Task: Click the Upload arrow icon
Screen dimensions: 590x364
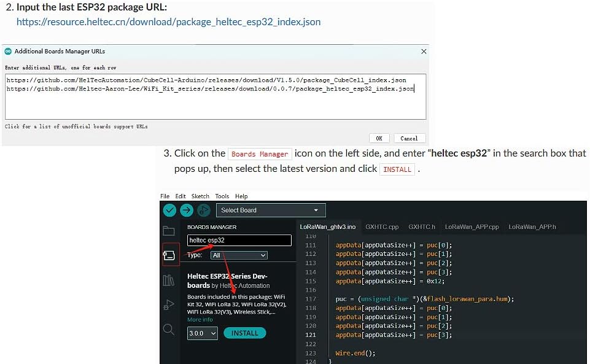Action: tap(186, 210)
